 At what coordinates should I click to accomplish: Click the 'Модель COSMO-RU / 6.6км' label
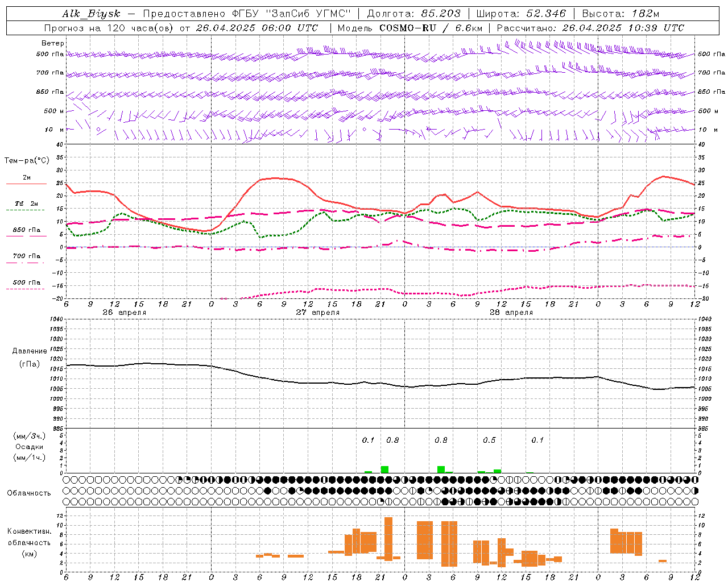(x=410, y=28)
